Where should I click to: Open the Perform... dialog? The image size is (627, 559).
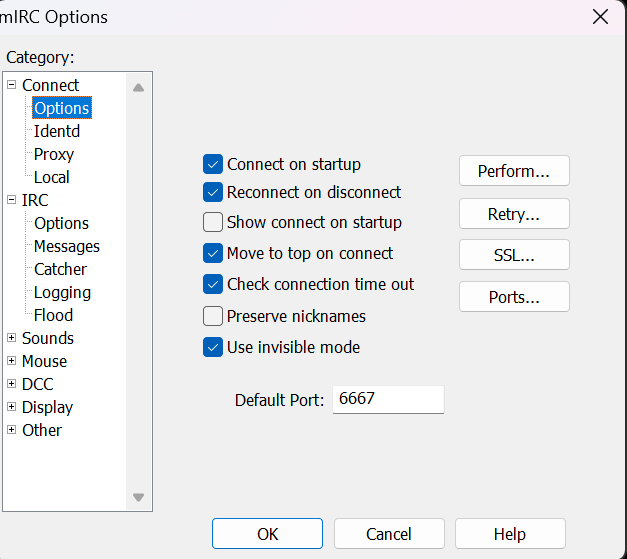click(x=513, y=171)
